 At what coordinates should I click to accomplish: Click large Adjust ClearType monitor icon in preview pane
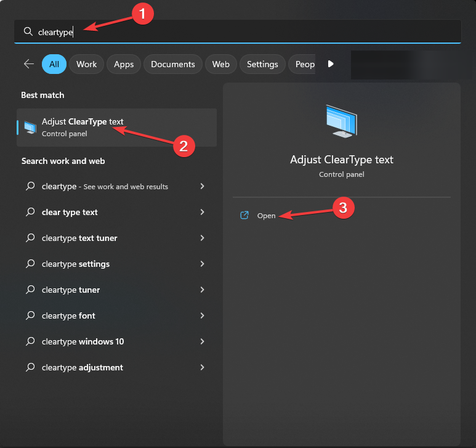(342, 121)
